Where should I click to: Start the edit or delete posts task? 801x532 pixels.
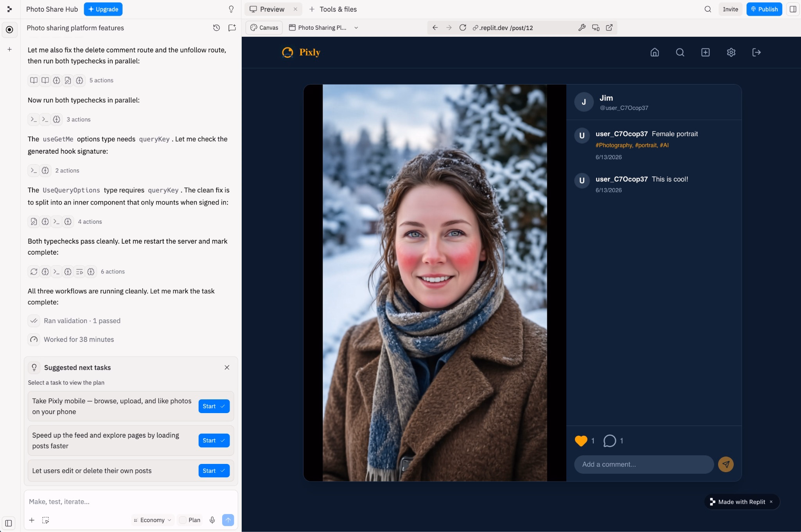[214, 471]
